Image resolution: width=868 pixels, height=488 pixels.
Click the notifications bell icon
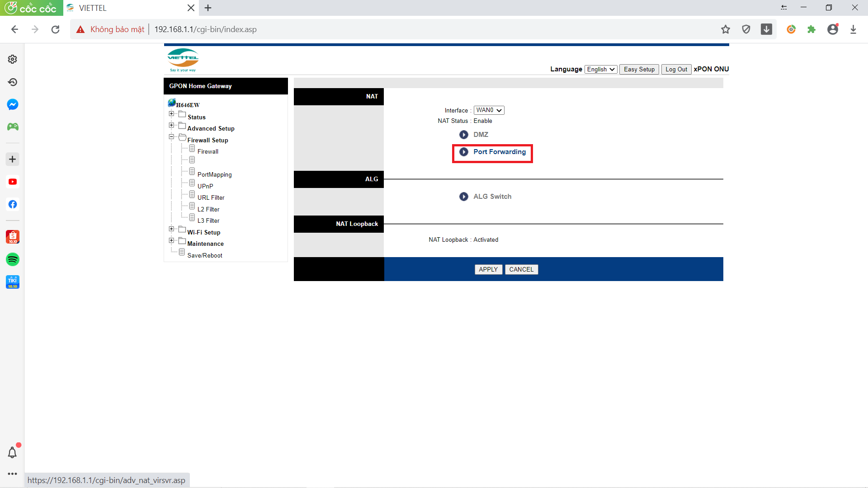pos(13,452)
